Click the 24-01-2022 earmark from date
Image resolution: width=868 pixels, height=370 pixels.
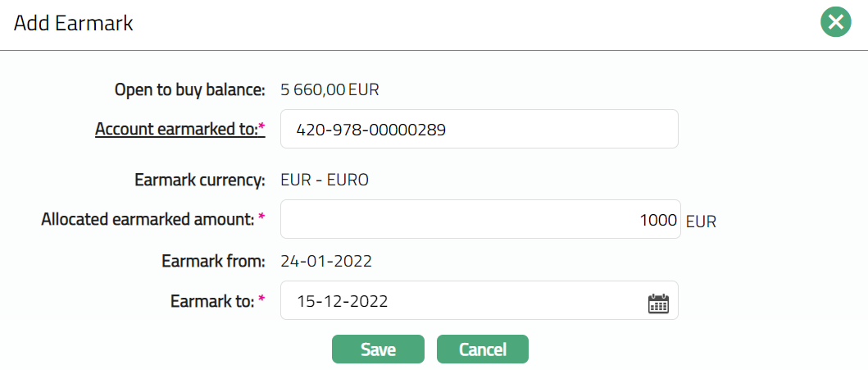[326, 262]
